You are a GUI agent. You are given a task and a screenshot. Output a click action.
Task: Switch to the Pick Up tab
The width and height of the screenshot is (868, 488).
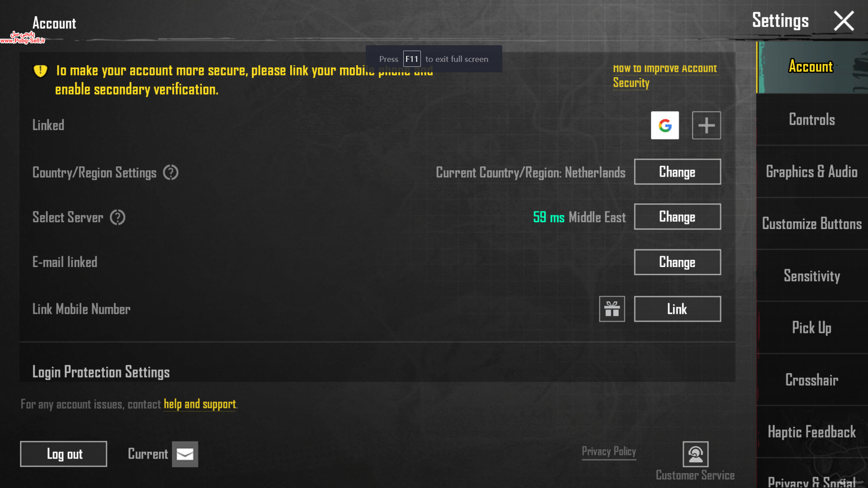(812, 328)
